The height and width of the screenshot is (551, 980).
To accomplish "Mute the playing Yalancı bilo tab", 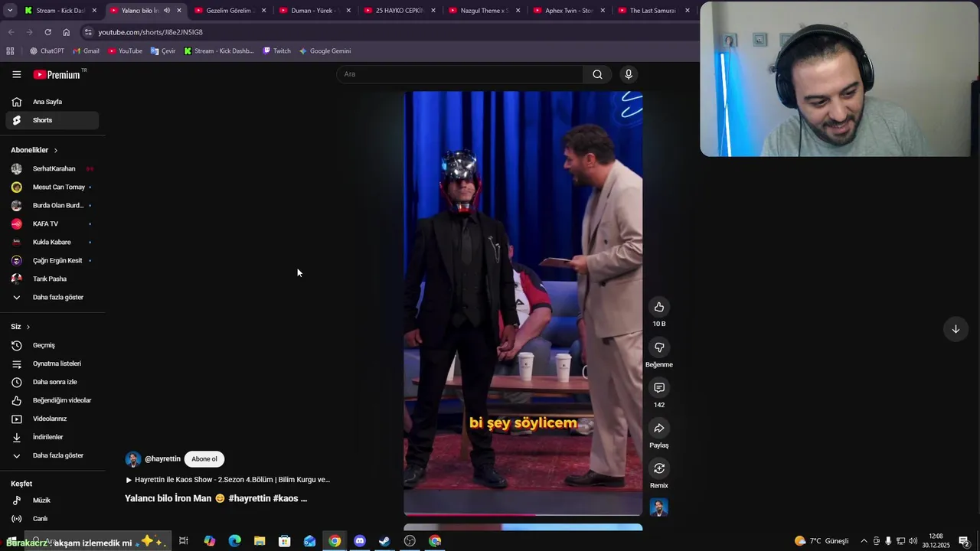I will (166, 11).
